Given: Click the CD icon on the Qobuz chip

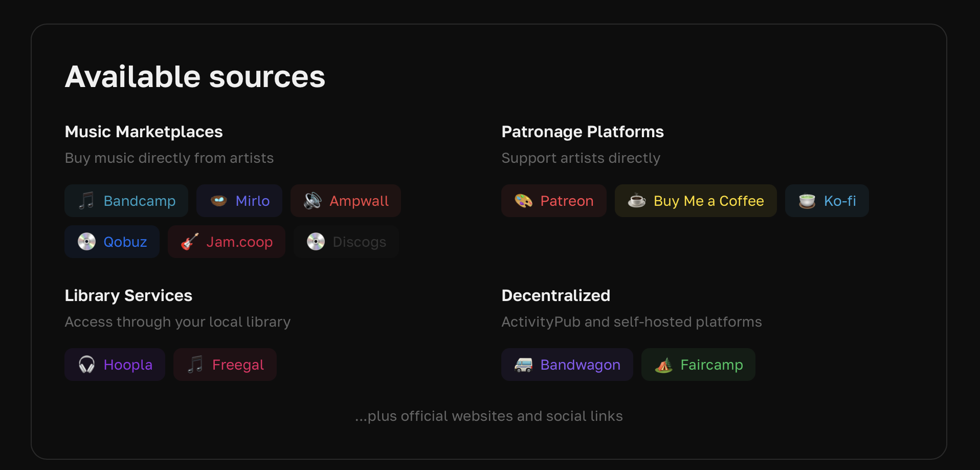Looking at the screenshot, I should pos(87,241).
